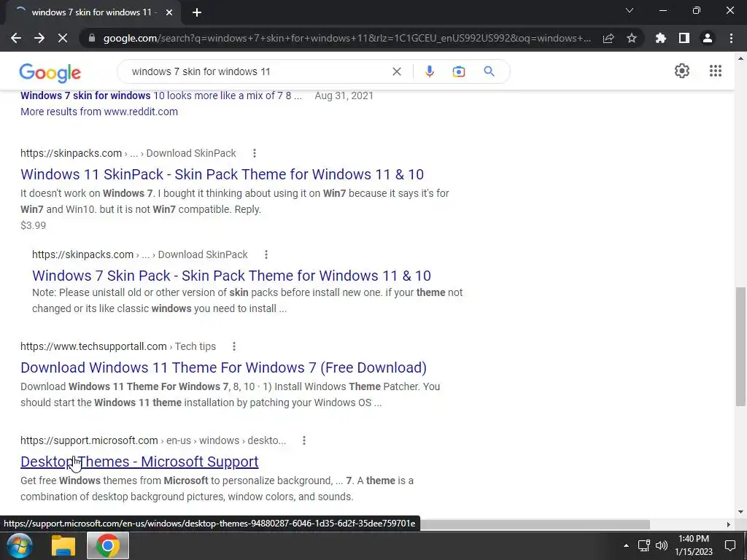The image size is (747, 560).
Task: Open Windows 7 Skin Pack result link
Action: tap(231, 276)
